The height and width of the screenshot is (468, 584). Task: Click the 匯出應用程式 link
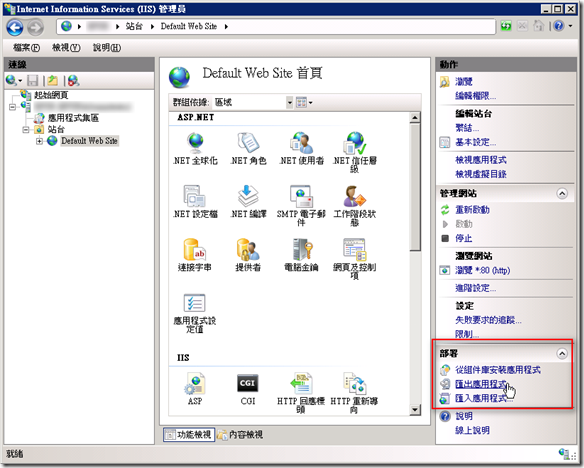click(481, 384)
